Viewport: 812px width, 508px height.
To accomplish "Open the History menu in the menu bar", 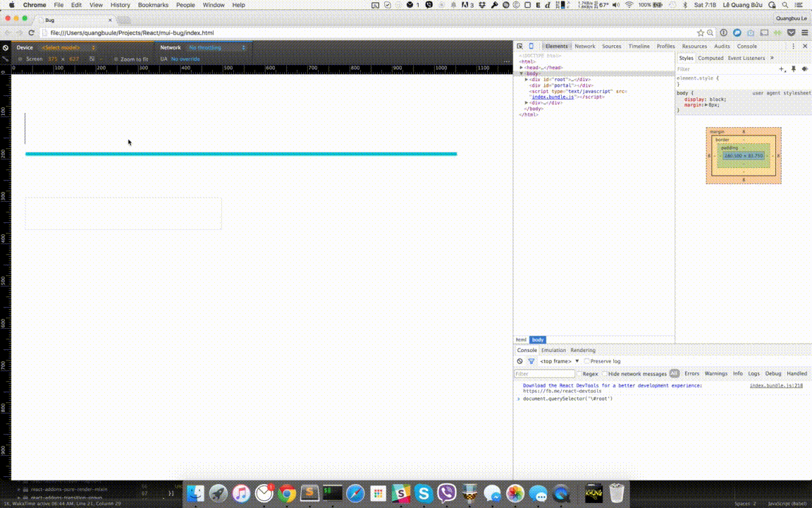I will (x=120, y=5).
